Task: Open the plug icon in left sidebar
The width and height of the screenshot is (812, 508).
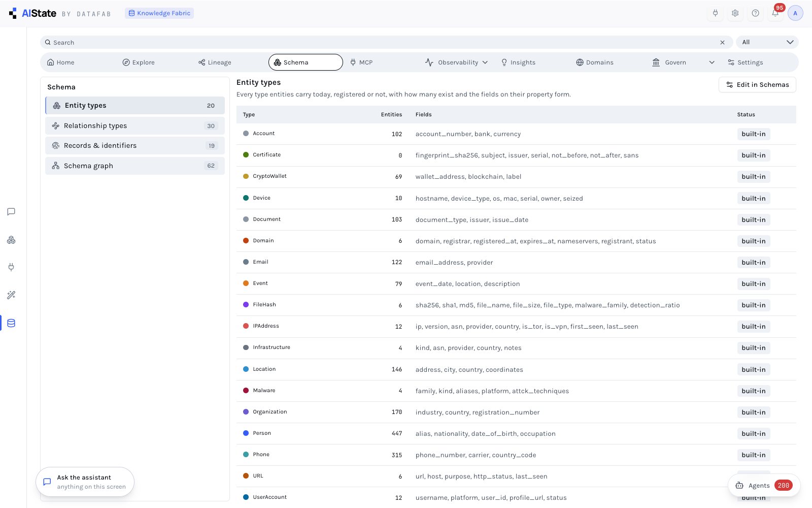Action: click(x=11, y=267)
